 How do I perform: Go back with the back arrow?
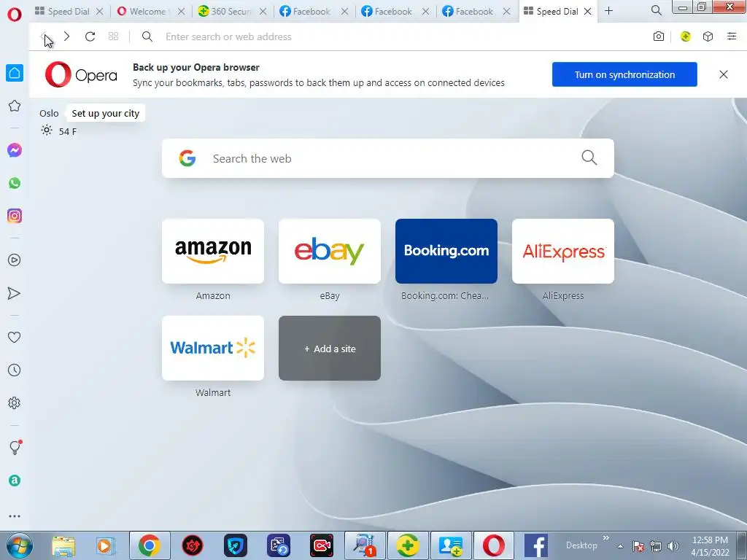point(44,36)
